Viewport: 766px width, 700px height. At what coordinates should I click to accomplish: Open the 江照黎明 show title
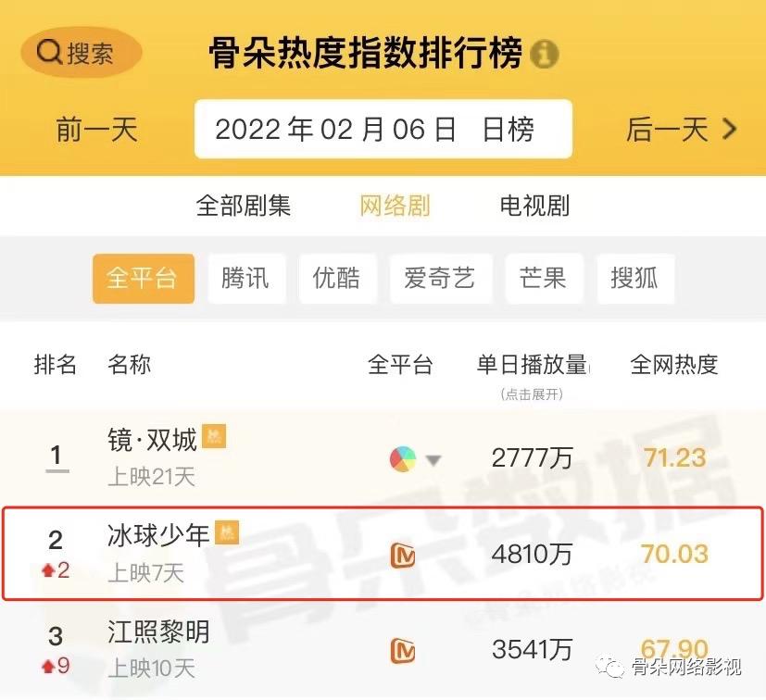(x=158, y=632)
